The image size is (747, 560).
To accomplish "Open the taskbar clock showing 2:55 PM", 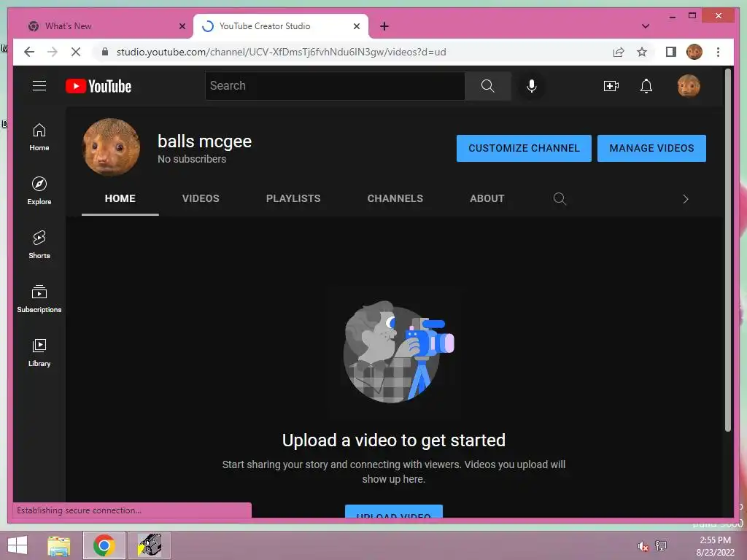I will [x=715, y=546].
